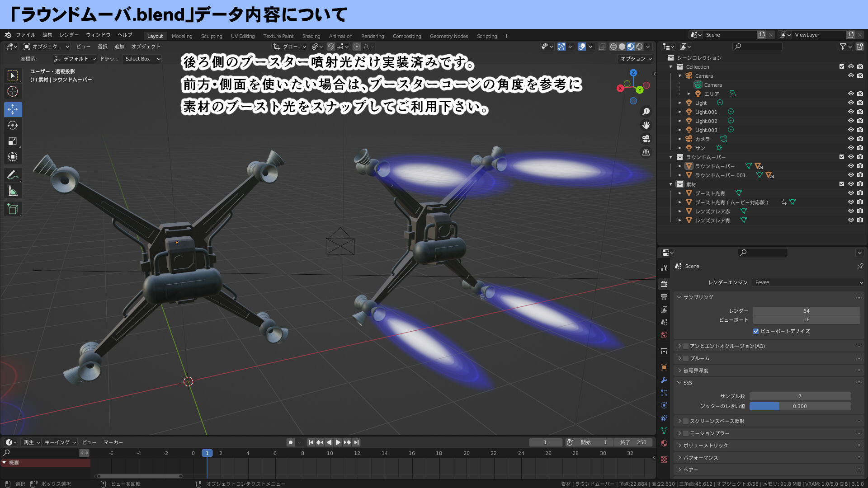868x488 pixels.
Task: Switch to the Shading workspace tab
Action: point(311,36)
